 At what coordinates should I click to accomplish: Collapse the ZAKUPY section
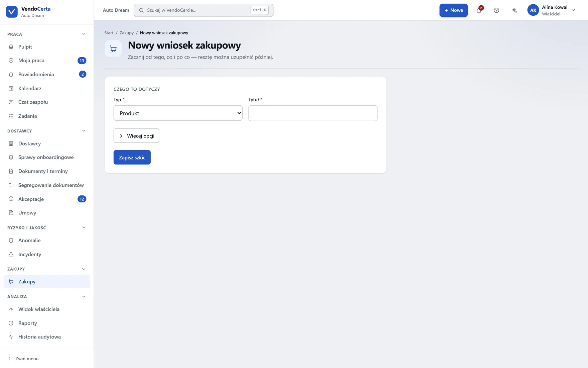(84, 269)
